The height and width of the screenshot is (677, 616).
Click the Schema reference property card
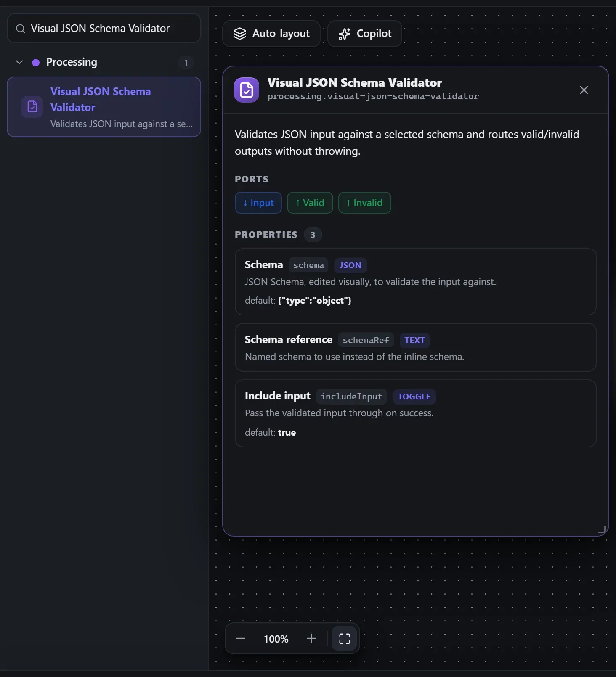coord(416,347)
